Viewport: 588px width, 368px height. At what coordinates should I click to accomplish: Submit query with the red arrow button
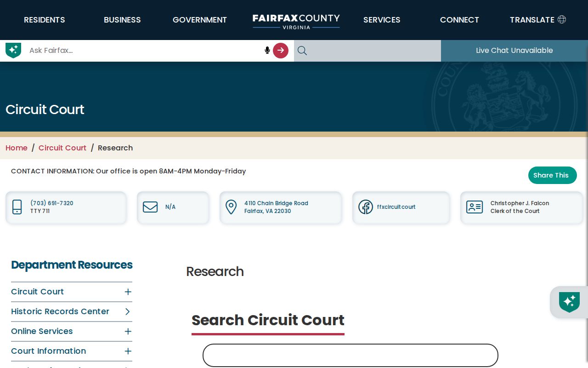click(x=281, y=50)
